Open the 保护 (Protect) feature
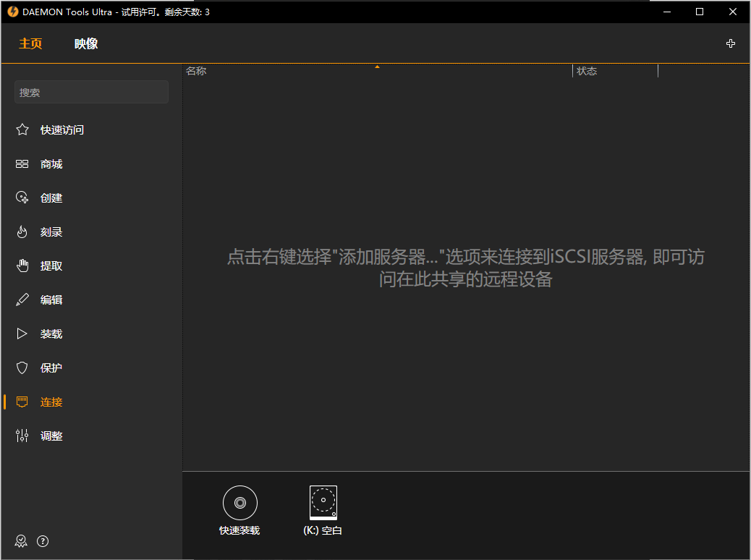This screenshot has width=751, height=560. click(51, 368)
